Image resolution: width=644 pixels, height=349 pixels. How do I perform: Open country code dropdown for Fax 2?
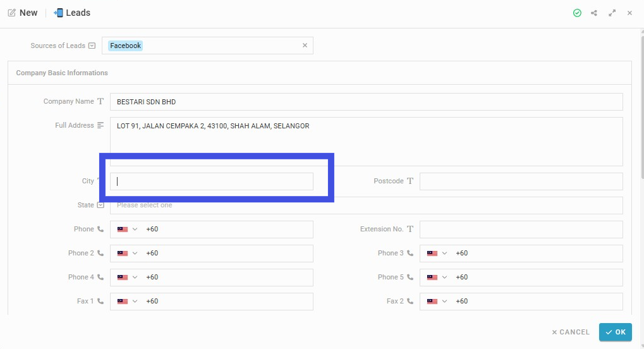pos(444,302)
